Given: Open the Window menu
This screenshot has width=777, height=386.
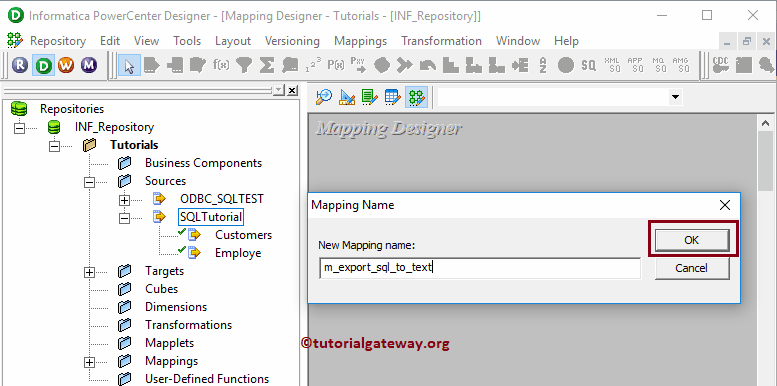Looking at the screenshot, I should click(x=518, y=41).
